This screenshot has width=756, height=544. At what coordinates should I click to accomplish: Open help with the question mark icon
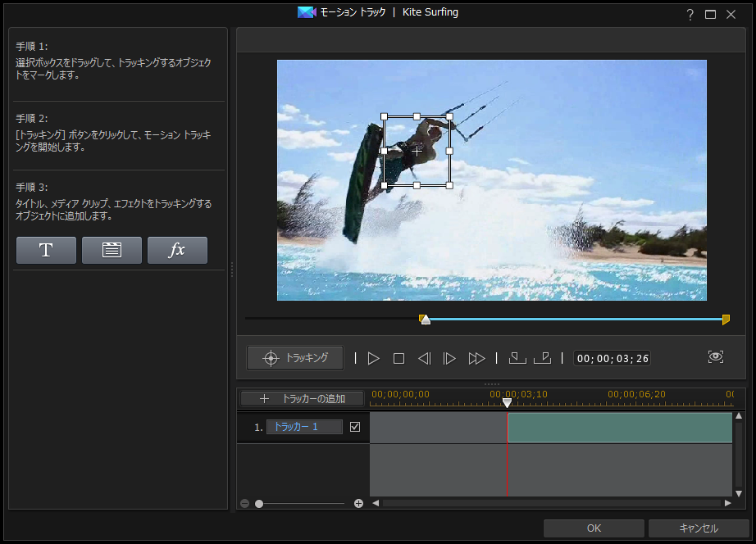690,14
